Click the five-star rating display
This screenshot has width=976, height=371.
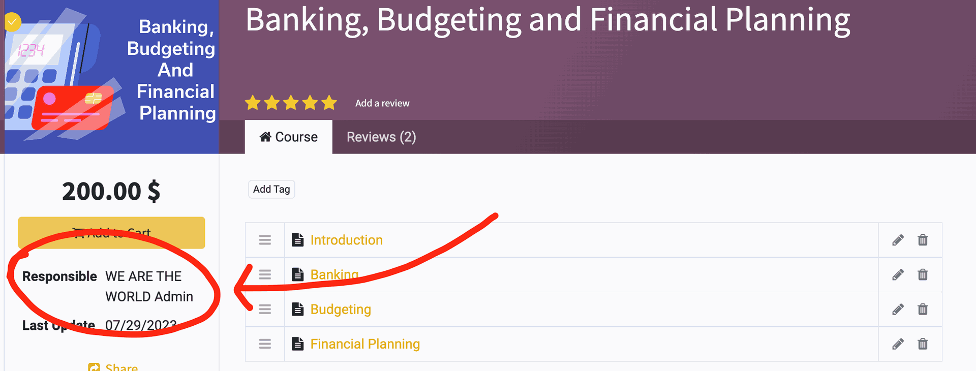point(291,103)
